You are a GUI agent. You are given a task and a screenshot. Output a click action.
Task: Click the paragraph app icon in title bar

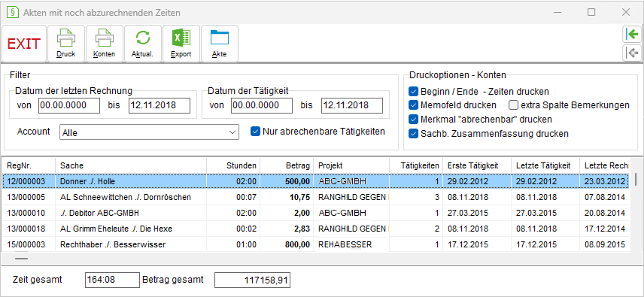point(13,12)
